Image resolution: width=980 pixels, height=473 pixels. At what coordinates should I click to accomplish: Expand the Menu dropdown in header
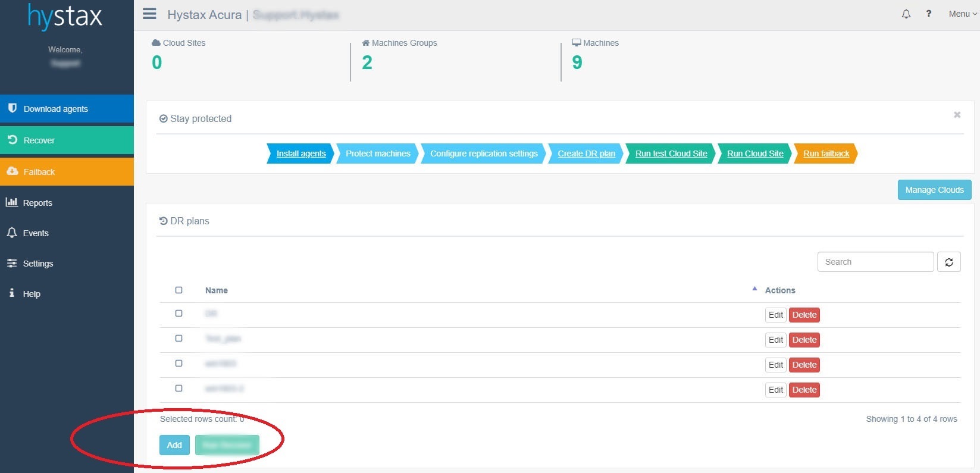962,14
